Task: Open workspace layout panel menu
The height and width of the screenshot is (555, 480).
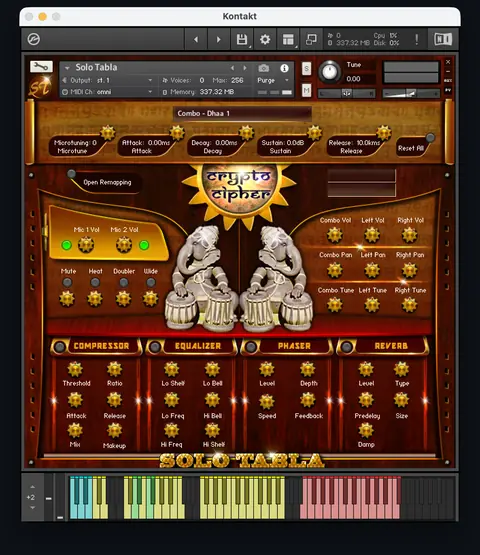Action: (x=288, y=39)
